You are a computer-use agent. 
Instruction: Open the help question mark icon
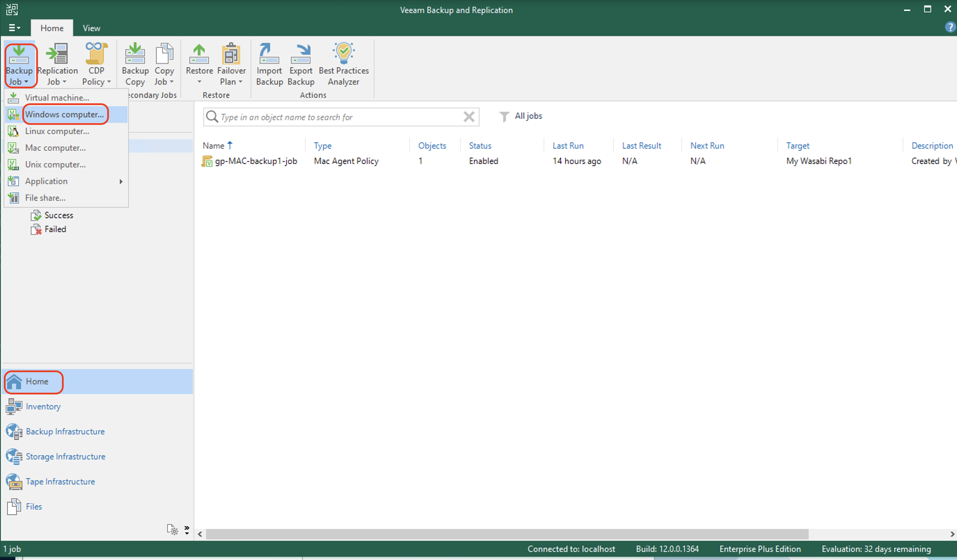tap(949, 27)
